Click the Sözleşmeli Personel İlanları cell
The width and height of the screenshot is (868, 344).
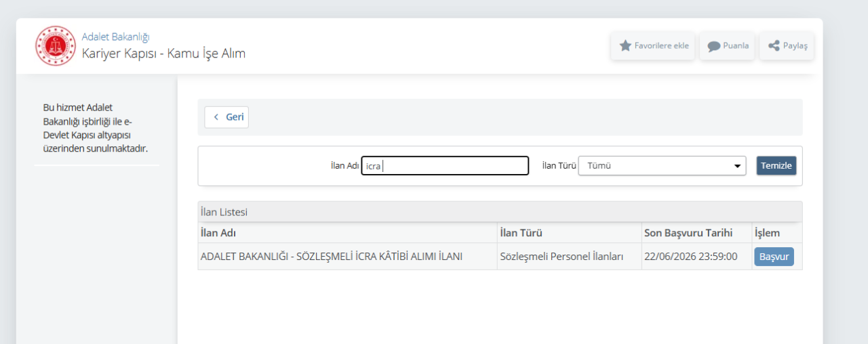561,257
